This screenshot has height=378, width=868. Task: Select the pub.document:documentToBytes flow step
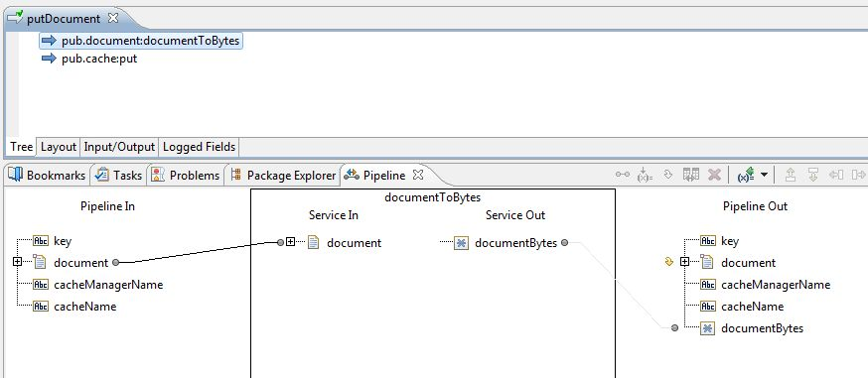pos(141,41)
